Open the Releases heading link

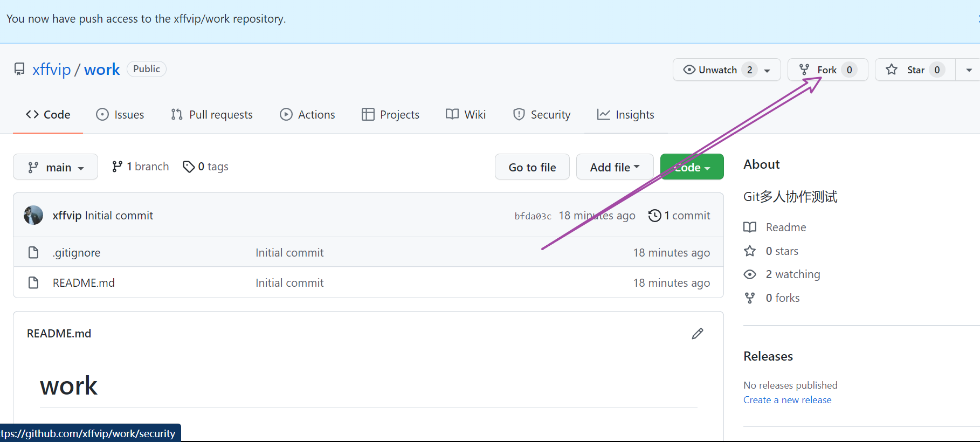(x=768, y=356)
